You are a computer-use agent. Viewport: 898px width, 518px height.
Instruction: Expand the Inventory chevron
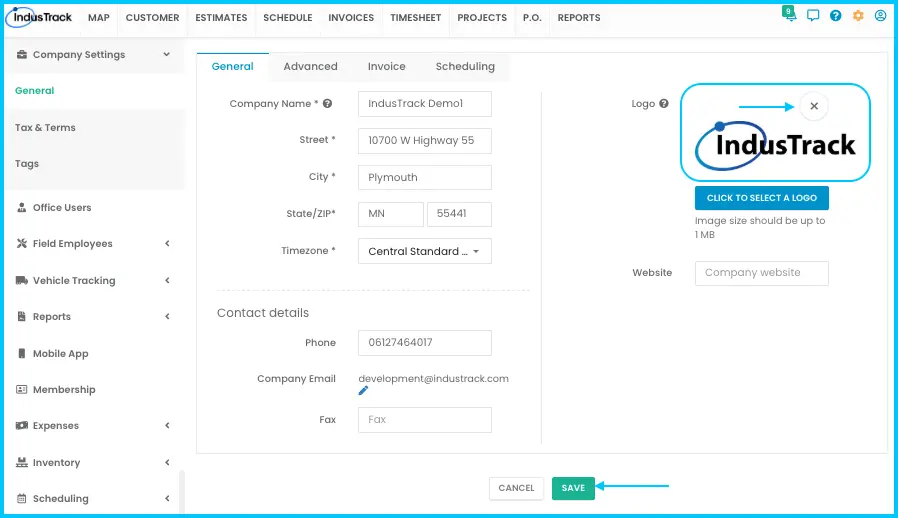point(167,462)
